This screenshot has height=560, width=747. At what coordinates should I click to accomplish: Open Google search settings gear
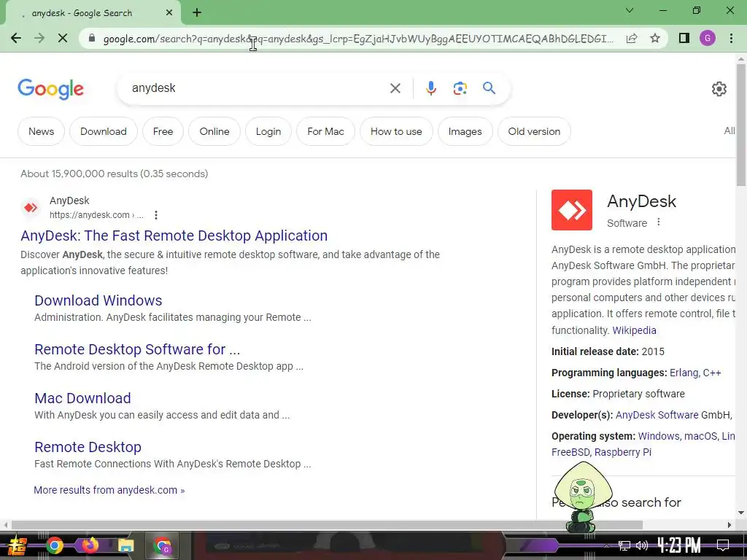coord(719,88)
